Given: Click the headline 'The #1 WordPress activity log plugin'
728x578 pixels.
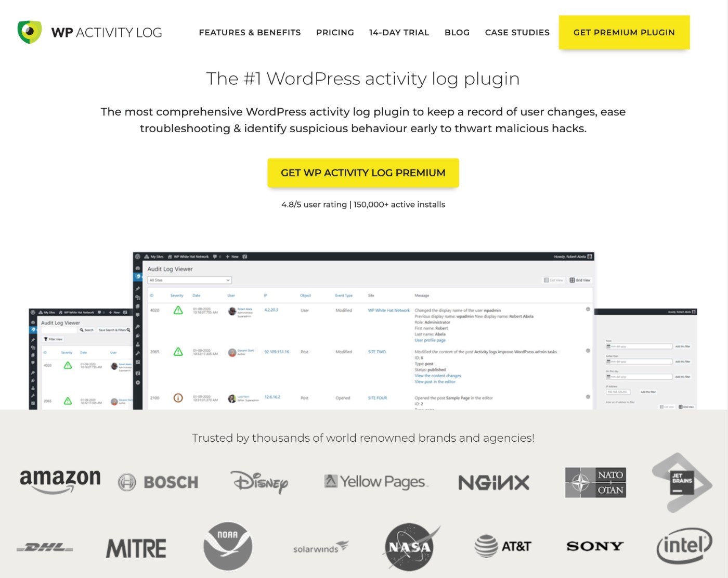Looking at the screenshot, I should coord(363,79).
